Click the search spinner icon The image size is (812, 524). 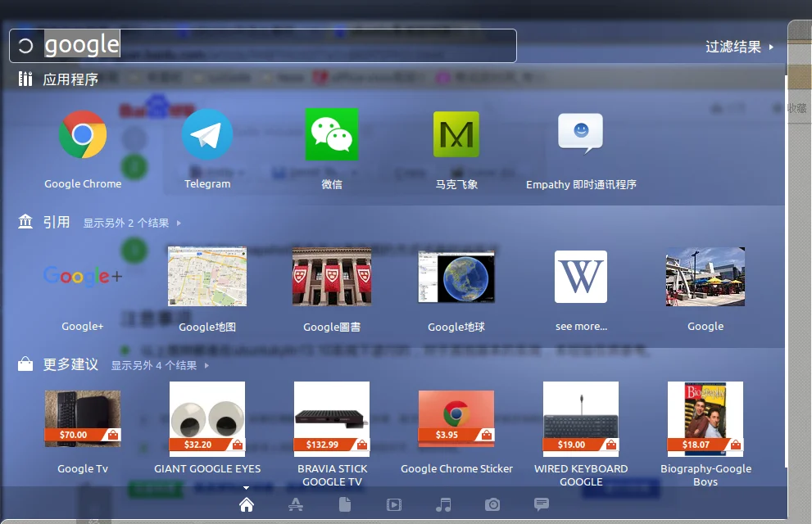pos(25,46)
